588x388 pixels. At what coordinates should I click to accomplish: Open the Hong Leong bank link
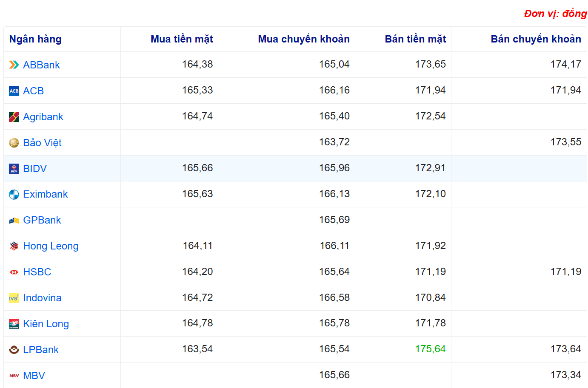[x=51, y=246]
